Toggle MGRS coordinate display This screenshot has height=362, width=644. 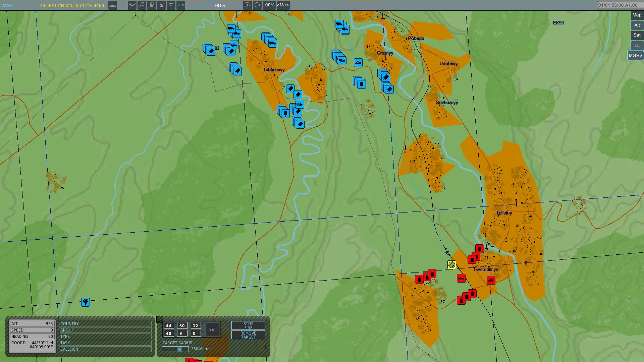pyautogui.click(x=635, y=56)
